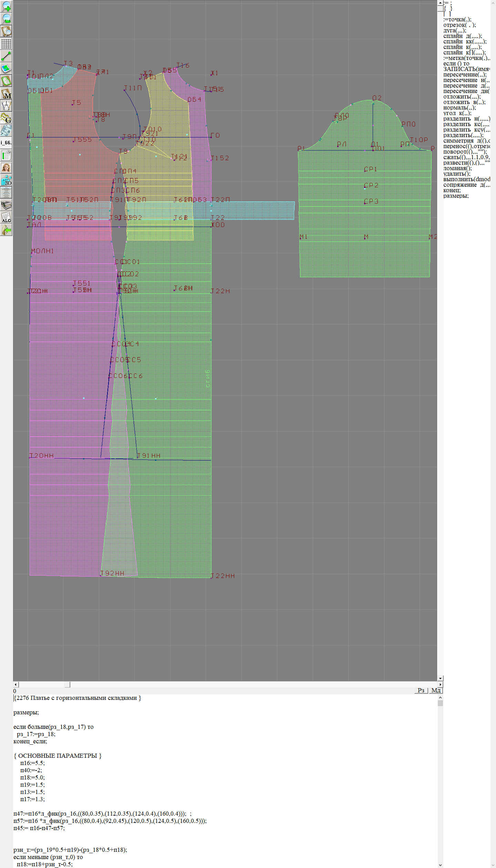The width and height of the screenshot is (496, 868).
Task: Select the line segment tool icon
Action: point(6,56)
